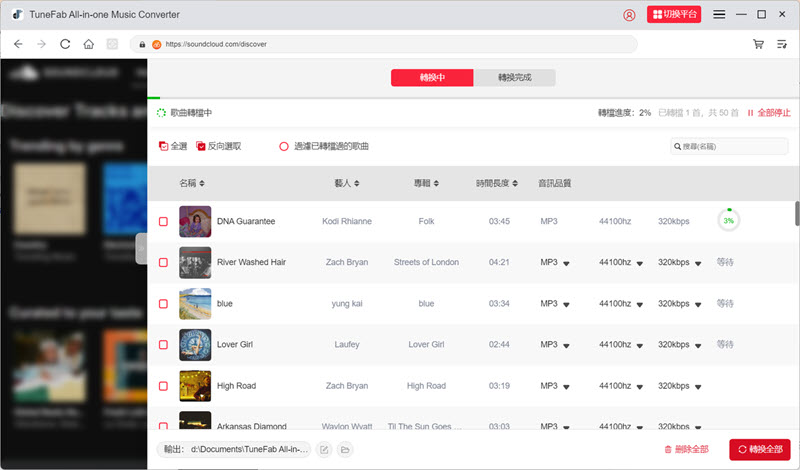Check the blue song checkbox
800x470 pixels.
point(163,304)
